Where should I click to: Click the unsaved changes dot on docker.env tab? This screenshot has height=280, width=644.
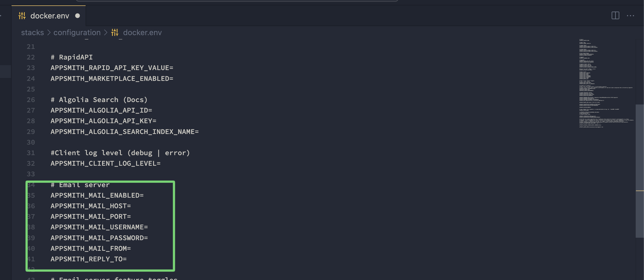pyautogui.click(x=78, y=16)
